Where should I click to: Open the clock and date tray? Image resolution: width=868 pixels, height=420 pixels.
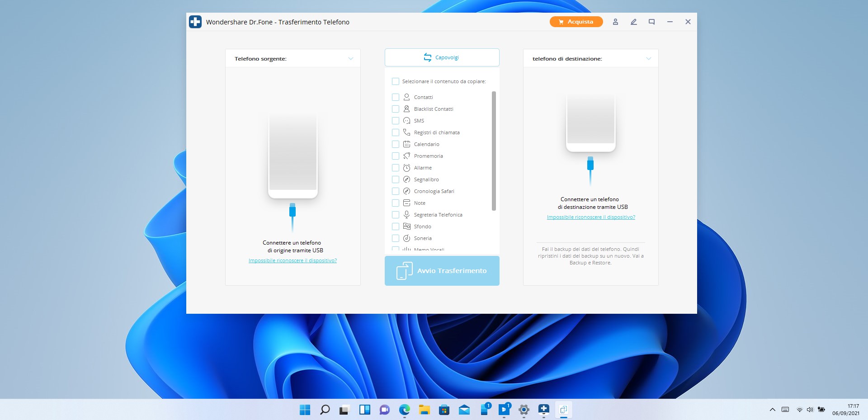click(x=846, y=410)
